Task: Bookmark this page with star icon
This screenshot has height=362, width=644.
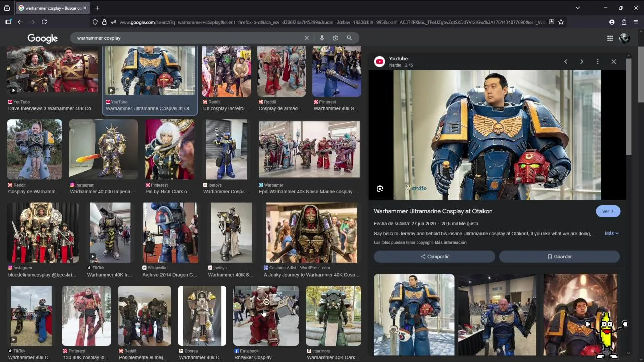Action: click(561, 22)
